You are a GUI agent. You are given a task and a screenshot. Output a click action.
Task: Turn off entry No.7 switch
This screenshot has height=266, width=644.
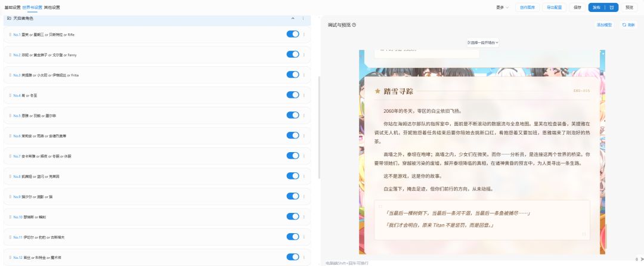[x=293, y=156]
